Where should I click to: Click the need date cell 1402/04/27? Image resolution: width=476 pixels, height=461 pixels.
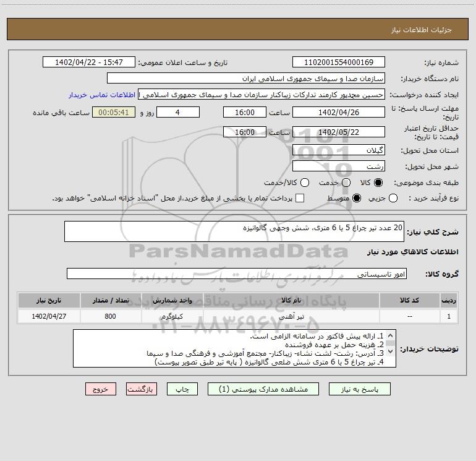click(x=49, y=316)
